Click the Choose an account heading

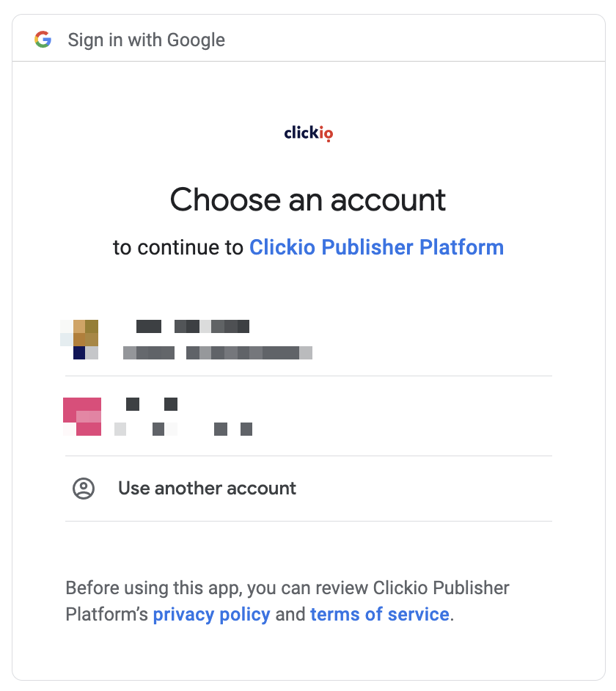click(308, 200)
